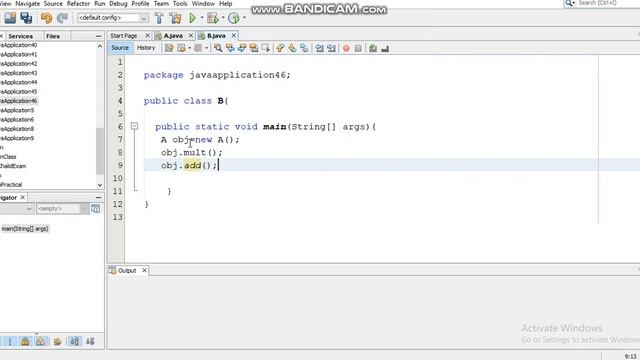The height and width of the screenshot is (360, 640).
Task: Toggle Rectangular Selection icon
Action: tap(266, 48)
